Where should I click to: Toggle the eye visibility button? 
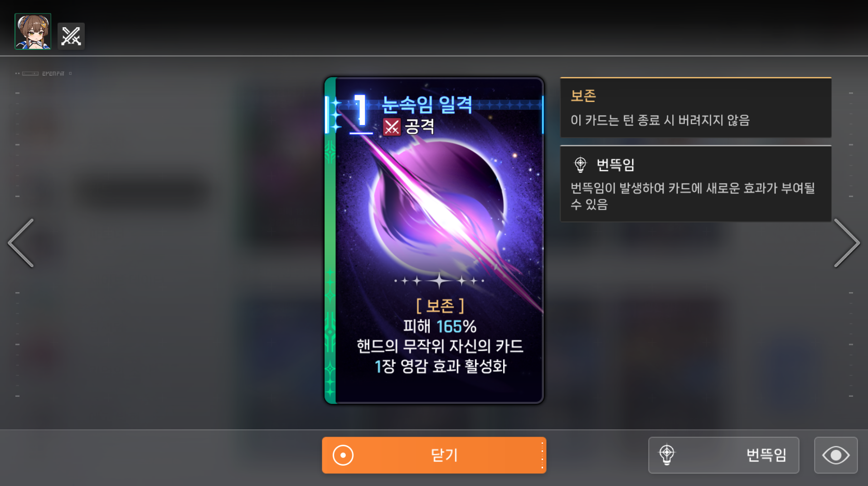coord(836,455)
